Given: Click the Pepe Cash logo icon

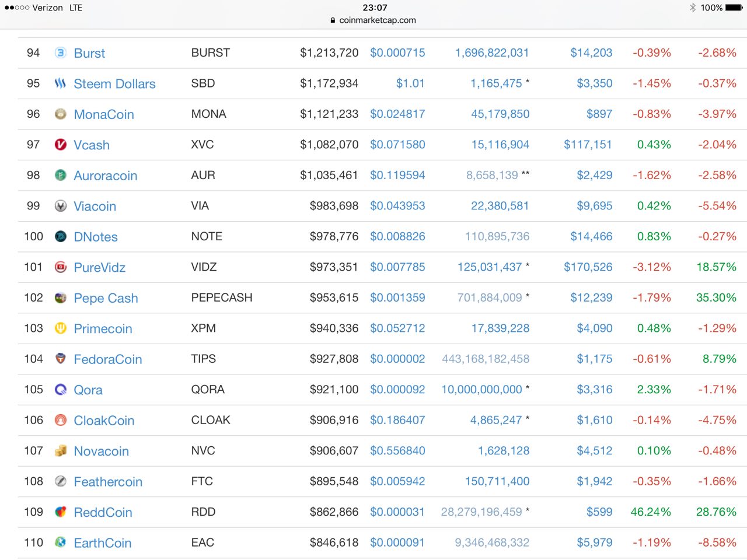Looking at the screenshot, I should pos(60,297).
